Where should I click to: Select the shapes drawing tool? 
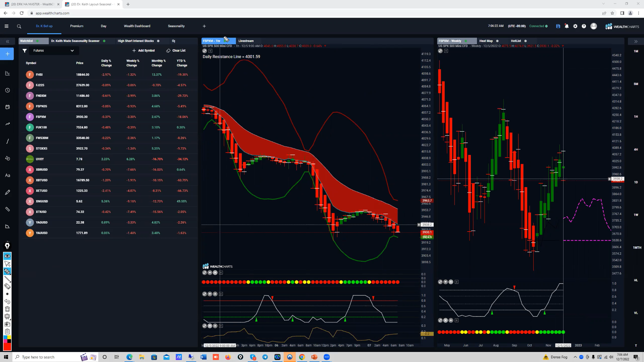pyautogui.click(x=7, y=158)
